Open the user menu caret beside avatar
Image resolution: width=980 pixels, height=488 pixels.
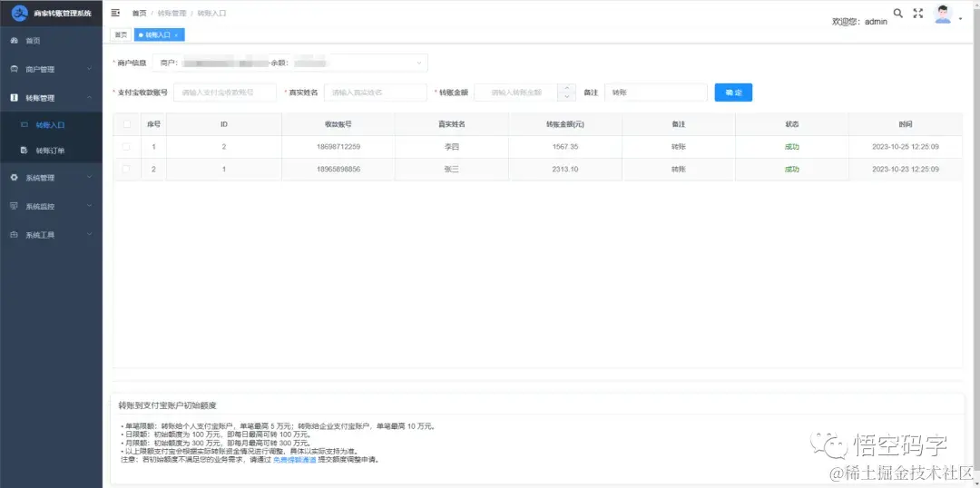961,19
